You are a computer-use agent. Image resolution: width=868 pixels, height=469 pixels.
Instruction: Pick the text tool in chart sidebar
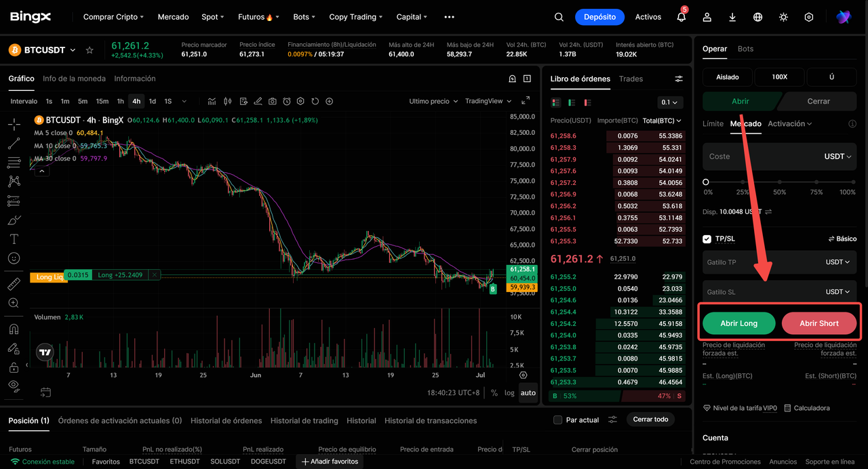coord(14,239)
